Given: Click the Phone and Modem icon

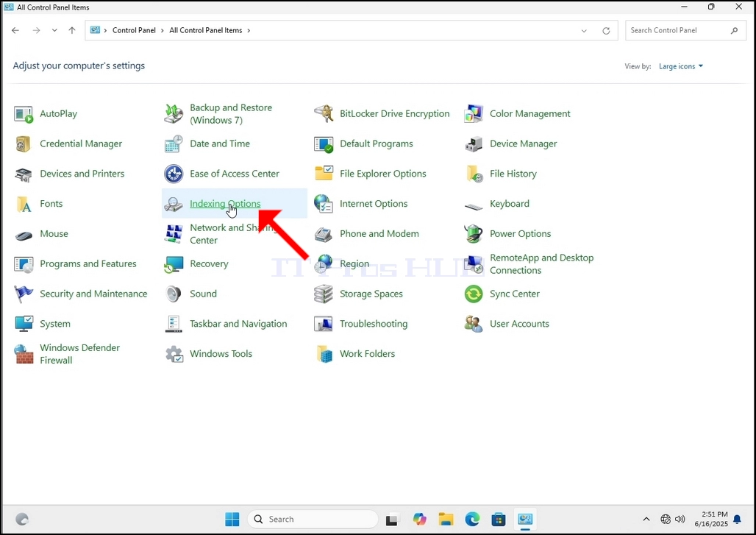Looking at the screenshot, I should pyautogui.click(x=324, y=234).
